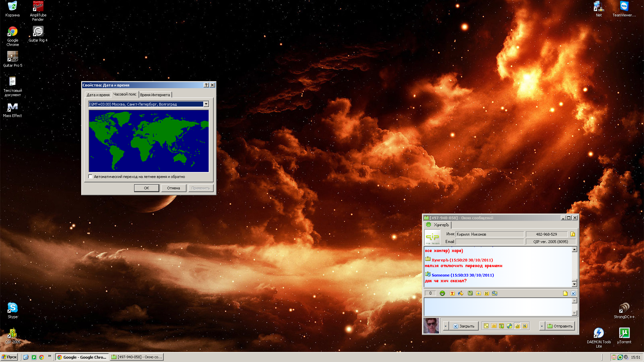This screenshot has width=644, height=362.
Task: Open the smiley emoticon picker
Action: click(x=442, y=293)
